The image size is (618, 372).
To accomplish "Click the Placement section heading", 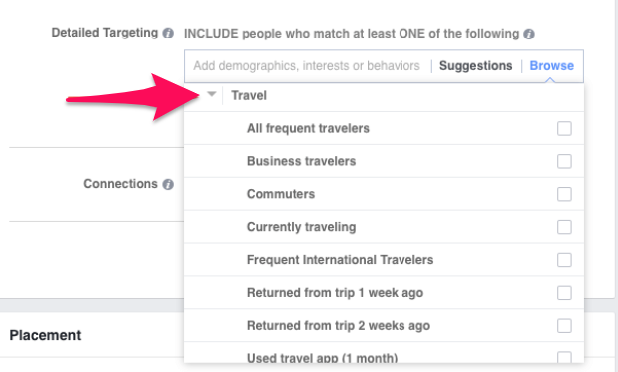I will [x=45, y=335].
